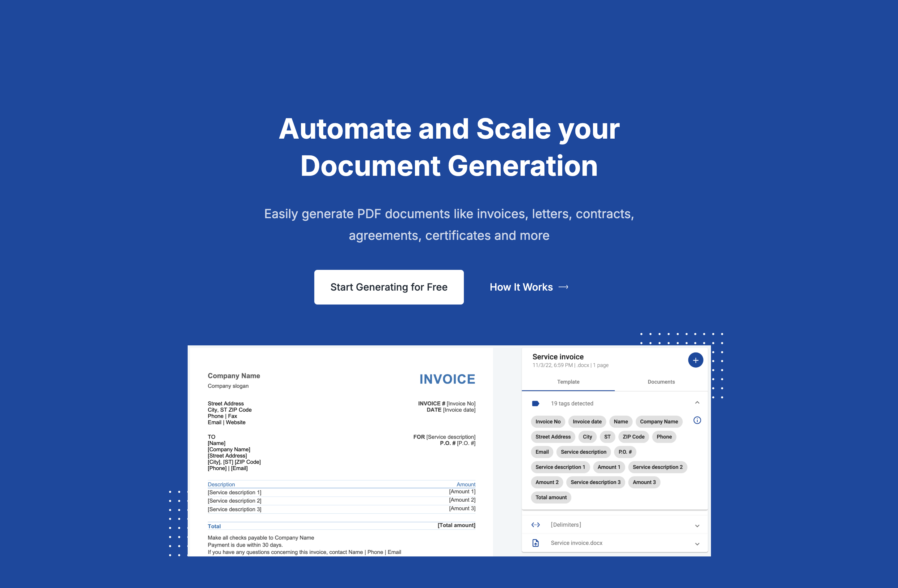Viewport: 898px width, 588px height.
Task: Select the Amount 2 tag chip
Action: point(547,482)
